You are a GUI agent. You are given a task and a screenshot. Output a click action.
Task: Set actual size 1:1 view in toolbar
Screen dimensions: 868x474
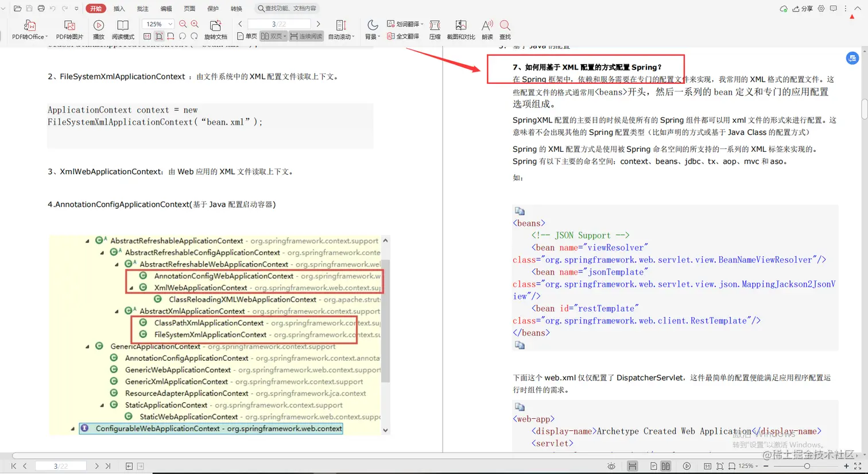point(148,36)
